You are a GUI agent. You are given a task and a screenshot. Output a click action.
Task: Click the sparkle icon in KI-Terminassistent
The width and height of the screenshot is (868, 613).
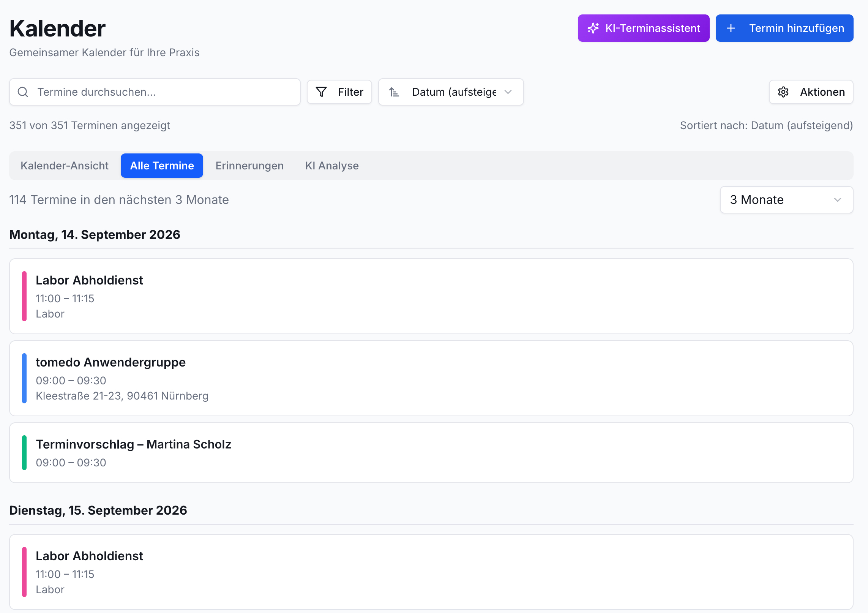coord(593,28)
